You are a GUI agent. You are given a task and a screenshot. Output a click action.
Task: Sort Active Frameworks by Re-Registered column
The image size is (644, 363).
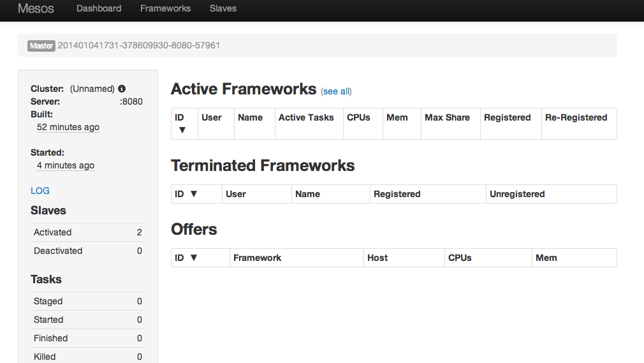click(576, 117)
